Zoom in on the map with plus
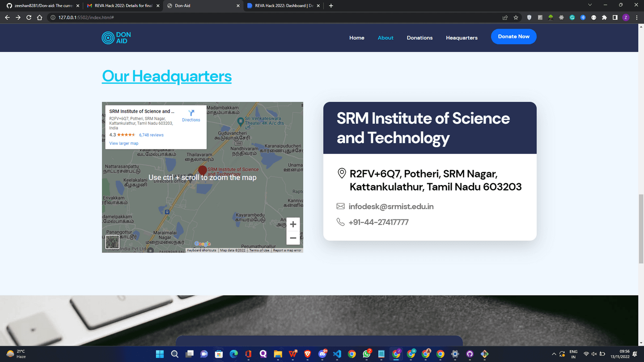 [293, 224]
